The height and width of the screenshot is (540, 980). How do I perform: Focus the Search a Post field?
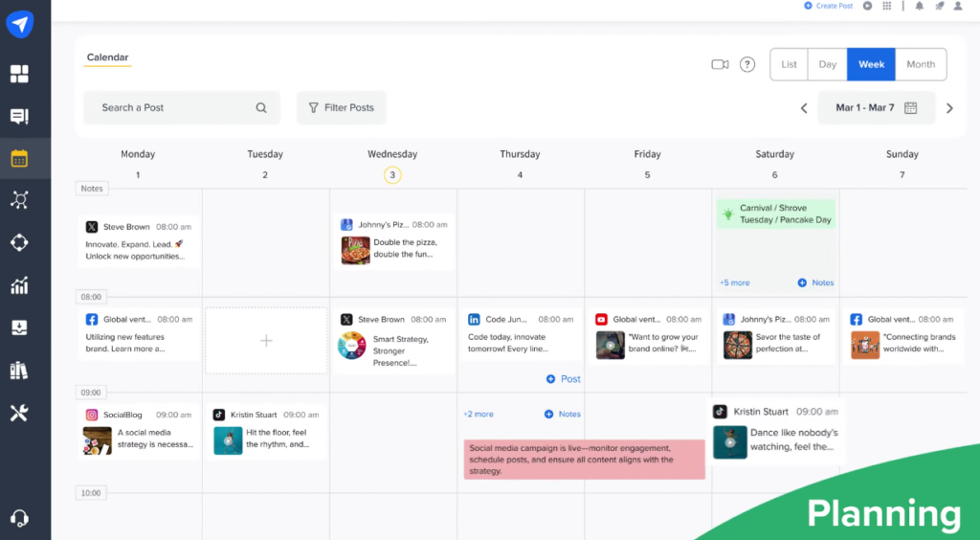click(x=181, y=107)
